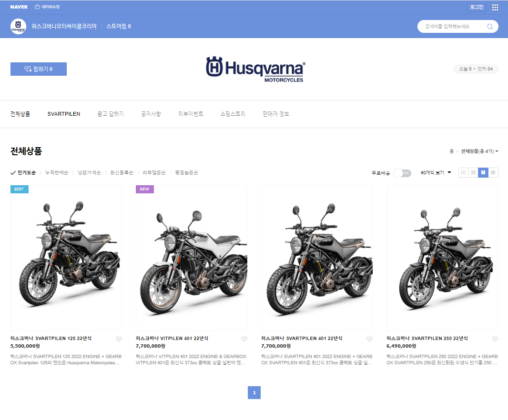The width and height of the screenshot is (508, 420).
Task: Open the 허스크바나모터싸이클코리아 store name link
Action: [64, 26]
